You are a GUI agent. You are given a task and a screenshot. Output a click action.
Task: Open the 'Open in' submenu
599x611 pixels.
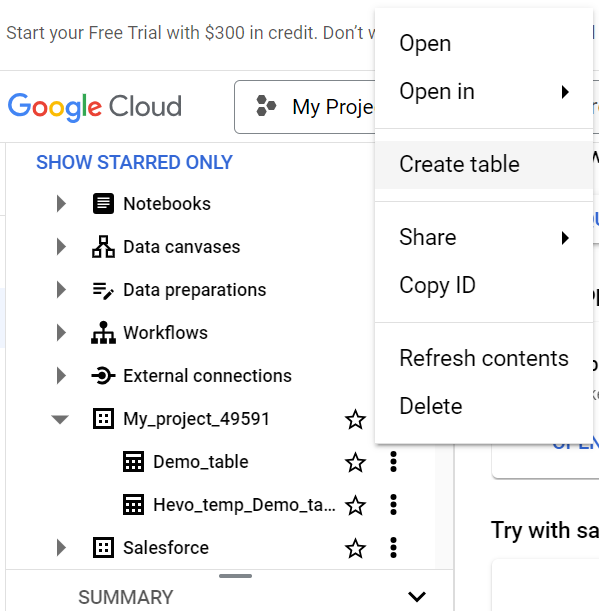pos(484,92)
